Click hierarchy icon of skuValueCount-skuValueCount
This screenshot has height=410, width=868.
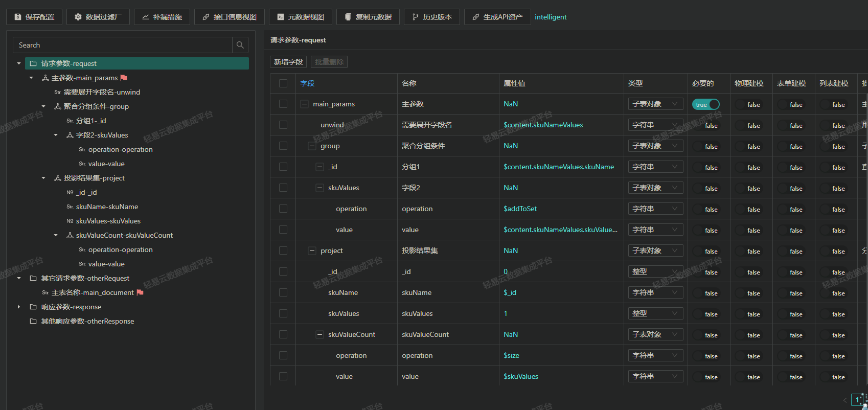coord(70,235)
